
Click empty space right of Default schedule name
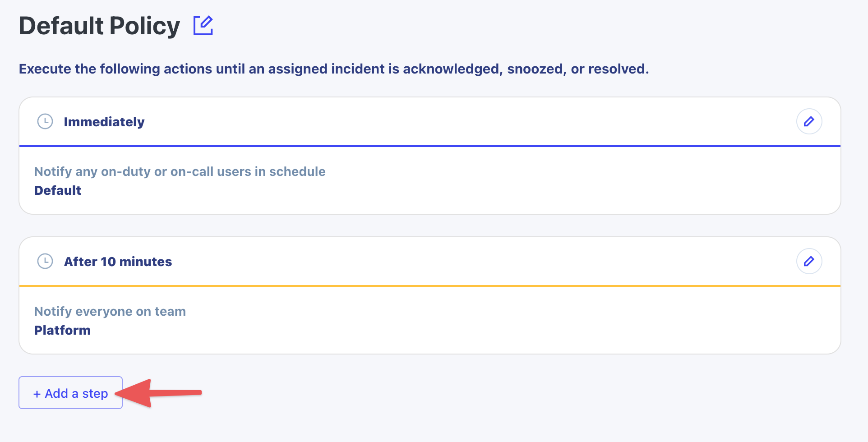451,190
